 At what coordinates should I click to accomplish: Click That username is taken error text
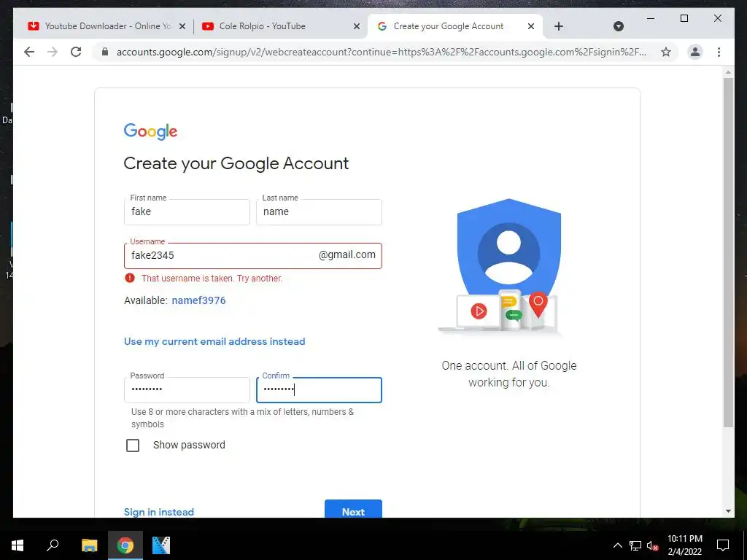[x=212, y=278]
